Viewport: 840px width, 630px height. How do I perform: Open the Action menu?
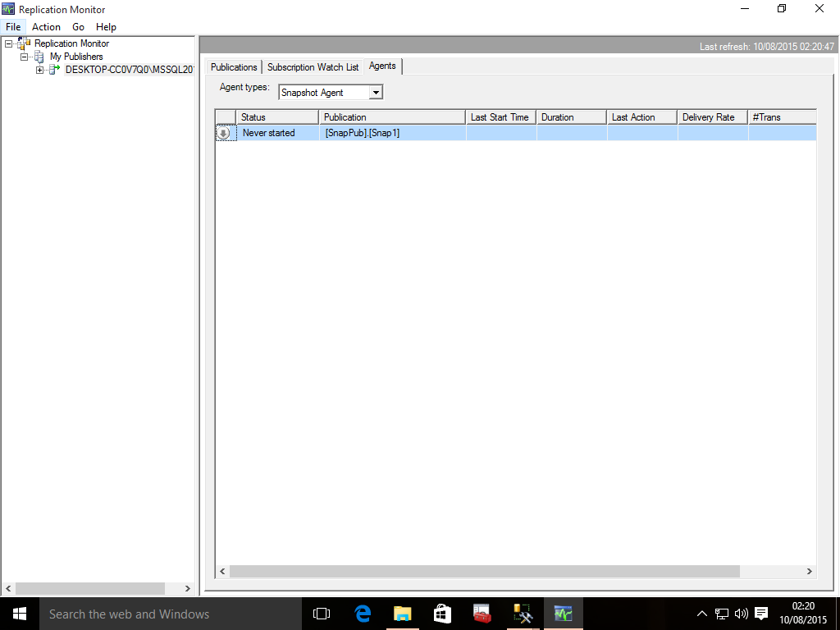click(x=46, y=27)
